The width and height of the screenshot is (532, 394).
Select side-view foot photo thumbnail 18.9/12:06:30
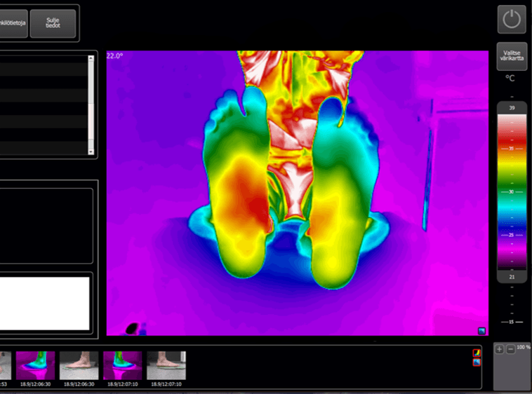[x=79, y=365]
